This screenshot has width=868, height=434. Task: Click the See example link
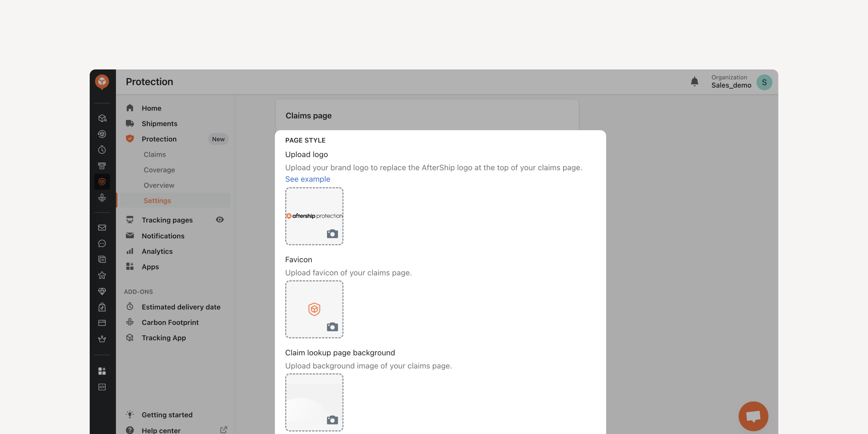point(308,179)
